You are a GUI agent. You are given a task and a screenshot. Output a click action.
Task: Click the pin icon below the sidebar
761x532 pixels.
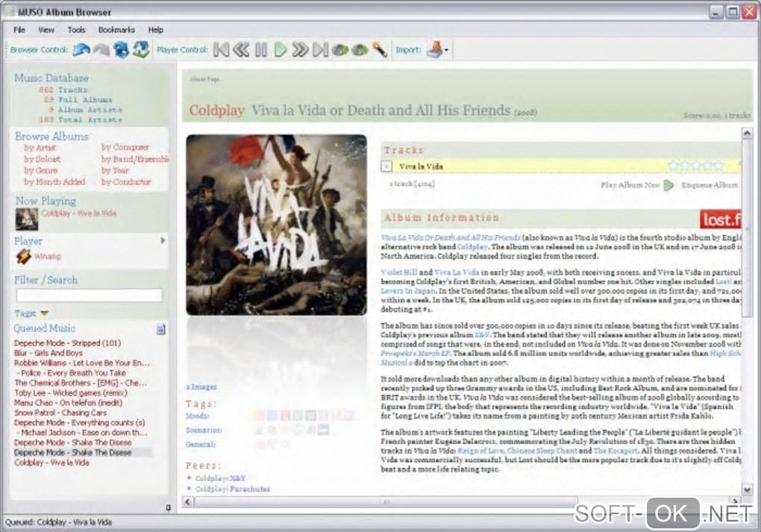click(169, 507)
